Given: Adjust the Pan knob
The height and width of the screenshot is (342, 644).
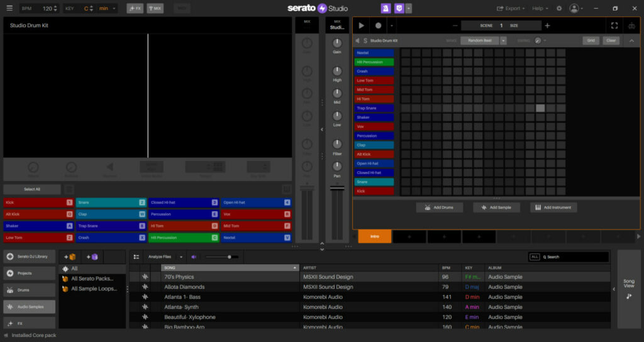Looking at the screenshot, I should pyautogui.click(x=337, y=166).
